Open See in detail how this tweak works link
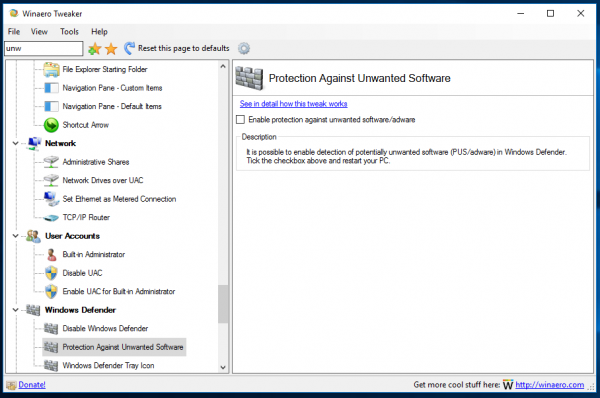600x398 pixels. 293,104
